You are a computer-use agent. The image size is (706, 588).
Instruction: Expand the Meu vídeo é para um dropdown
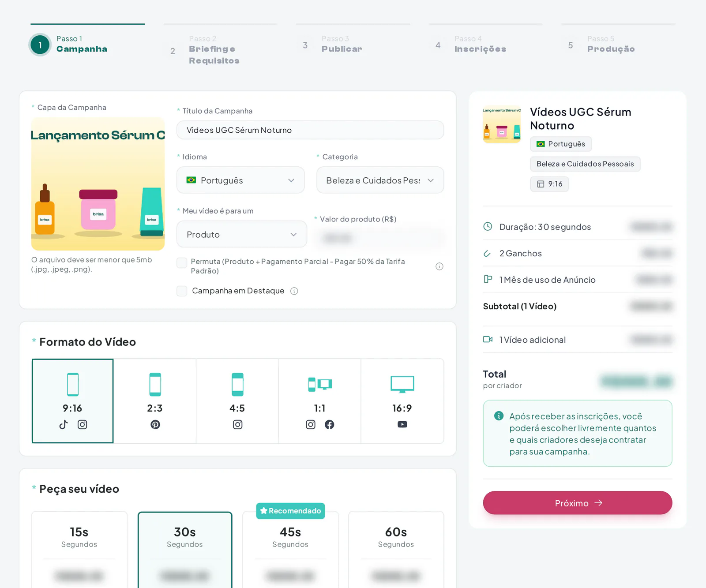tap(242, 234)
